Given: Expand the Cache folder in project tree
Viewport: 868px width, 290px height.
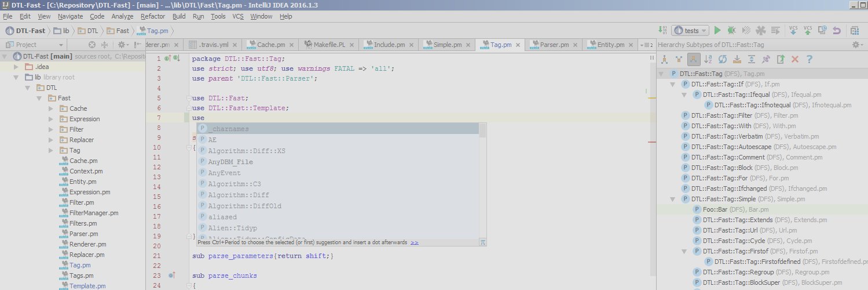Looking at the screenshot, I should coord(51,108).
